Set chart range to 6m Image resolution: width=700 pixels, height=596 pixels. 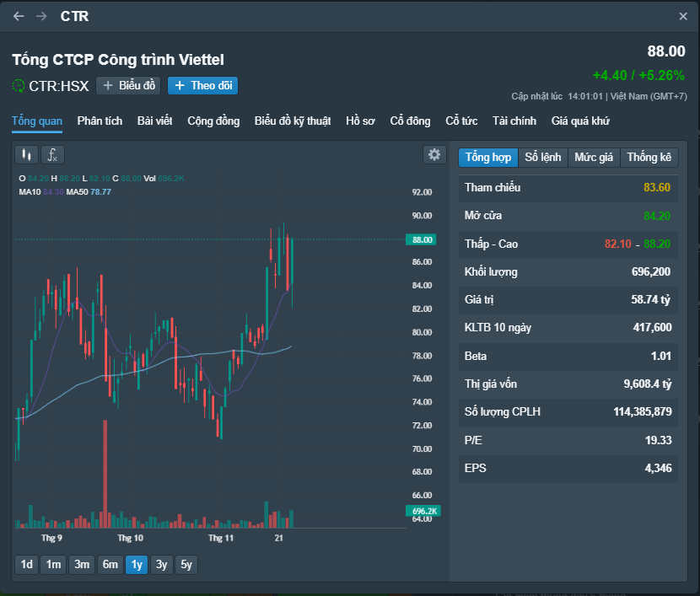pyautogui.click(x=110, y=565)
